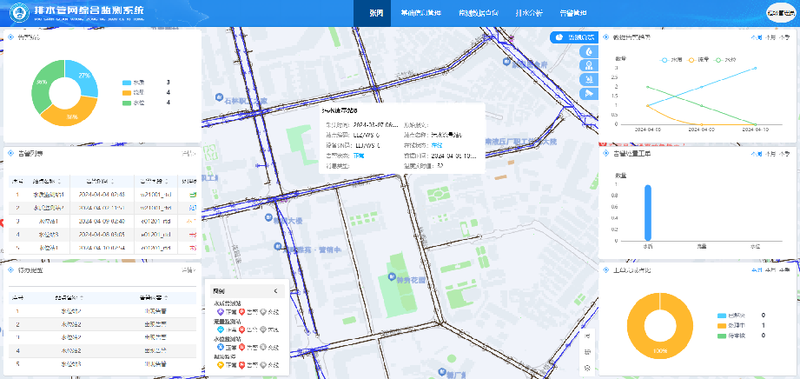Image resolution: width=800 pixels, height=379 pixels.
Task: Click the system logo beside 排水管网综合监测系统
Action: coord(19,12)
